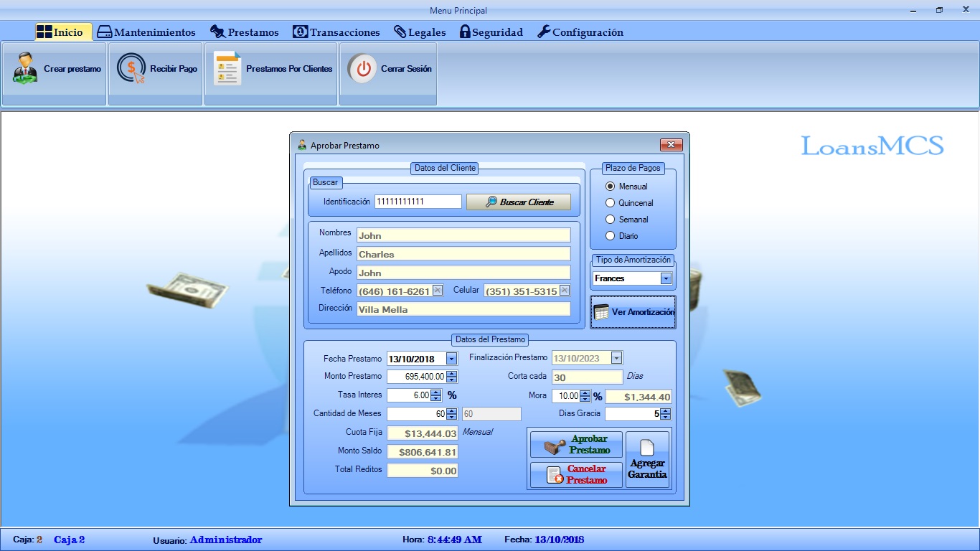
Task: Click the Monto Prestamo spinner arrows
Action: (451, 377)
